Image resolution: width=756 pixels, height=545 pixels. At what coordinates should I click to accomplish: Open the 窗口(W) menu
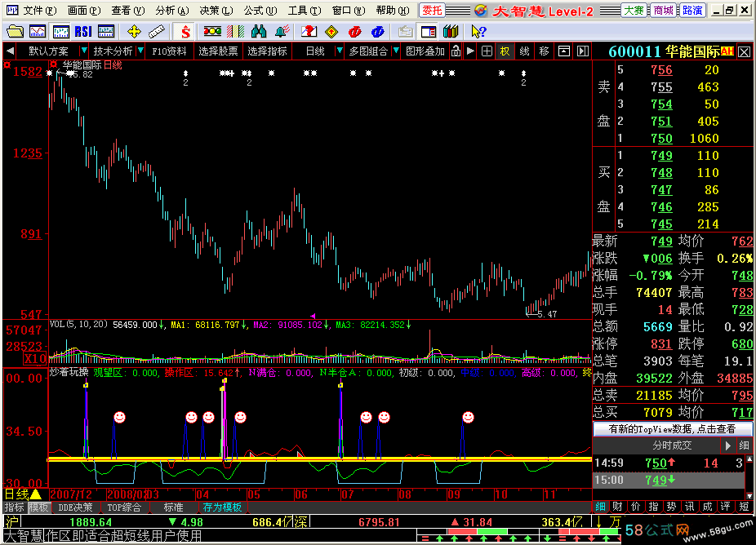[349, 11]
